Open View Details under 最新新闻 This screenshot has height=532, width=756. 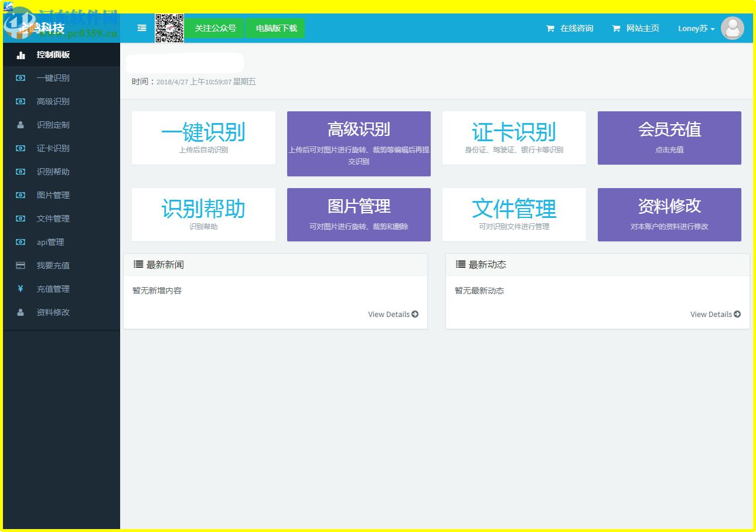(393, 314)
